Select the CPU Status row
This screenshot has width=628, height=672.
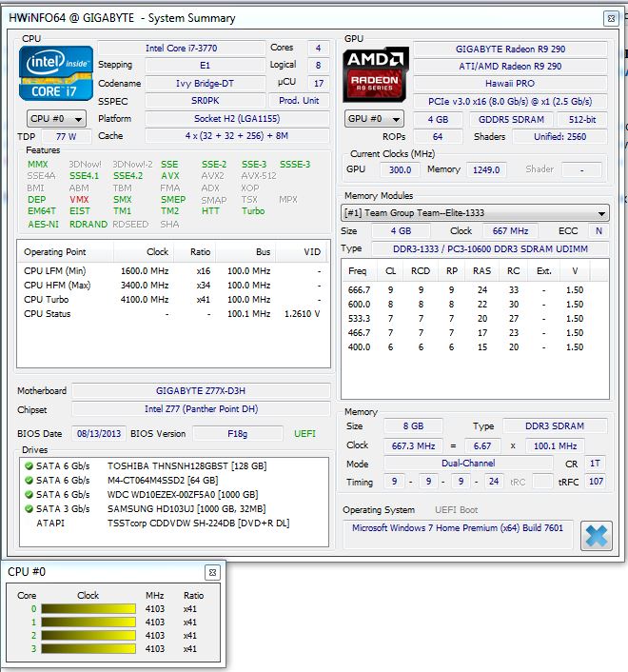pos(172,314)
